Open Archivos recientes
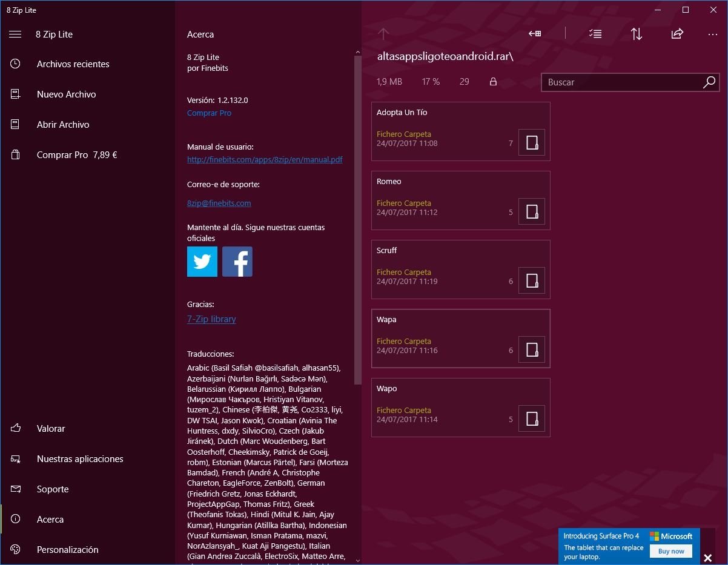The width and height of the screenshot is (728, 565). point(88,64)
